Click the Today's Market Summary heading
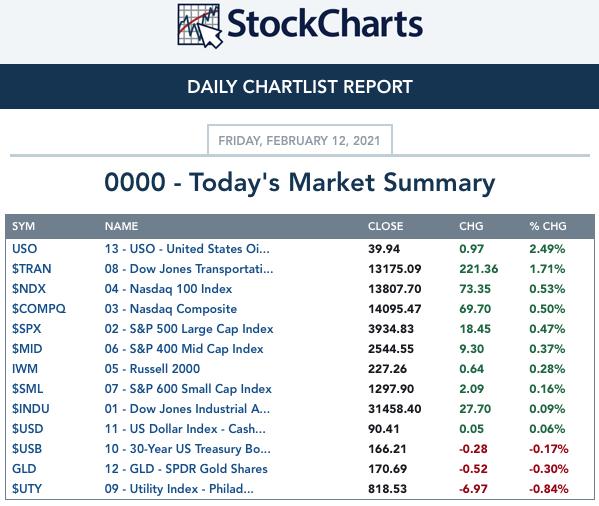Image resolution: width=599 pixels, height=506 pixels. point(300,182)
